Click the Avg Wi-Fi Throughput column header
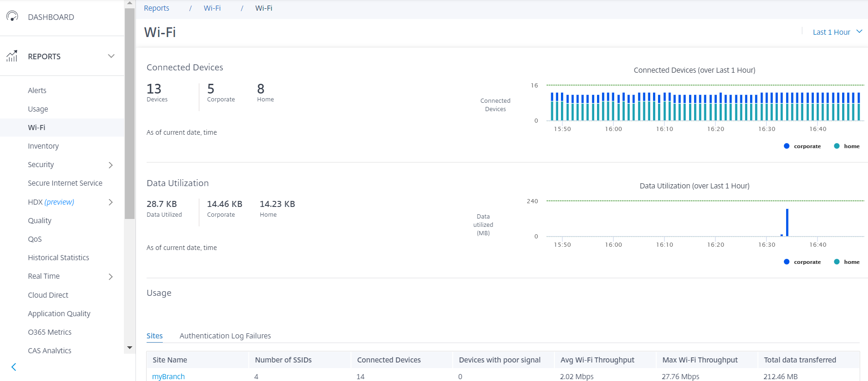 point(605,360)
